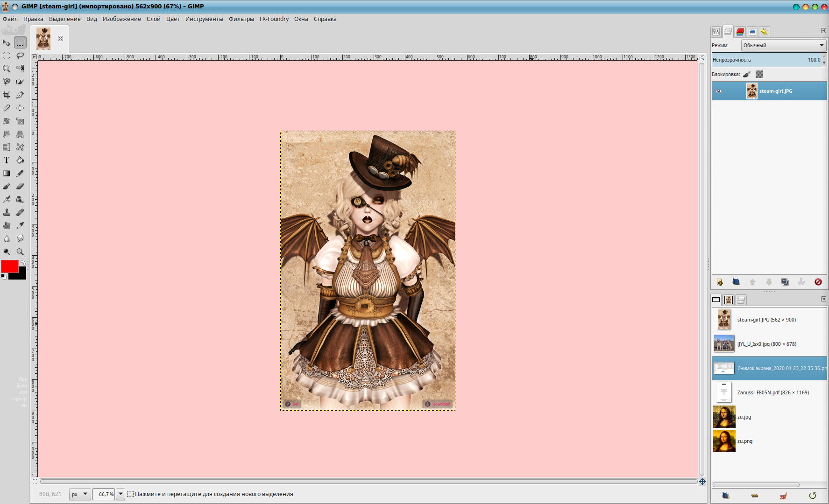Open the px units dropdown
Screen dimensions: 829x504
tap(79, 494)
